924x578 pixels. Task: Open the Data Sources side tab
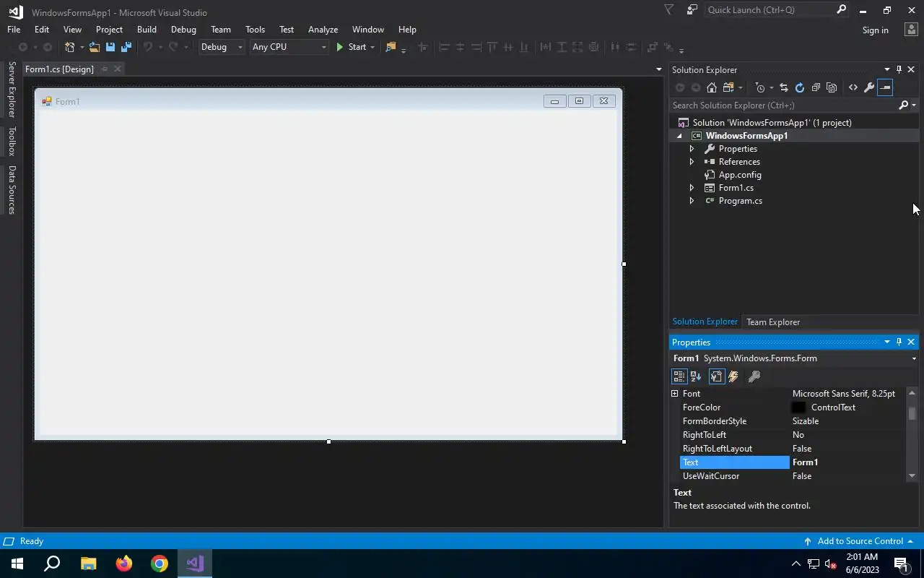pyautogui.click(x=12, y=190)
